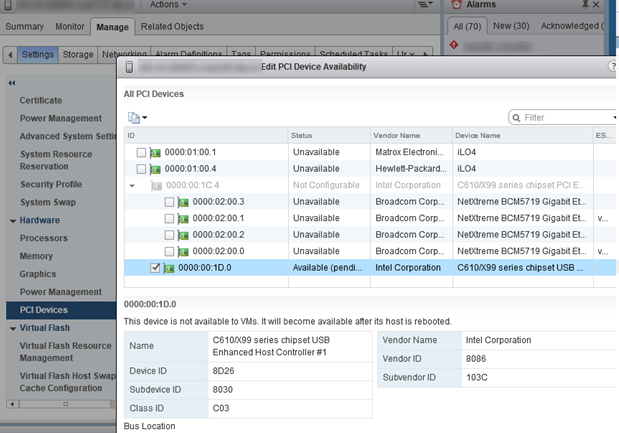Switch to the Monitor tab
This screenshot has width=619, height=433.
69,26
